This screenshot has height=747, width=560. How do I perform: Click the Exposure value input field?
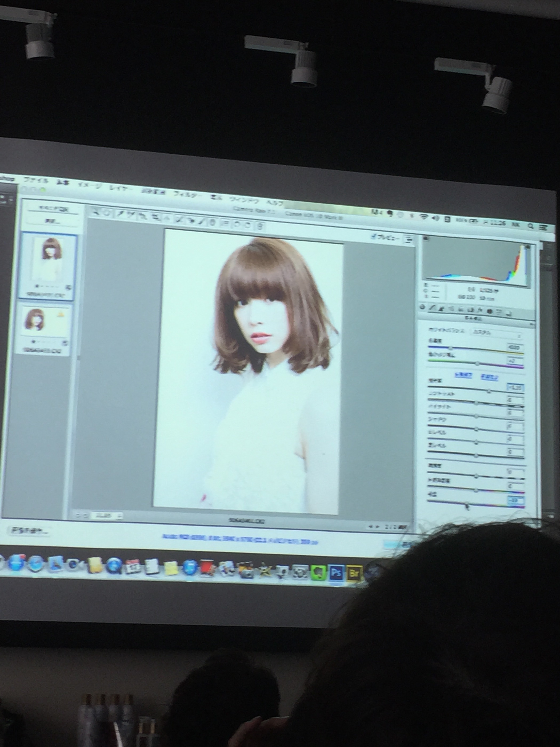515,387
